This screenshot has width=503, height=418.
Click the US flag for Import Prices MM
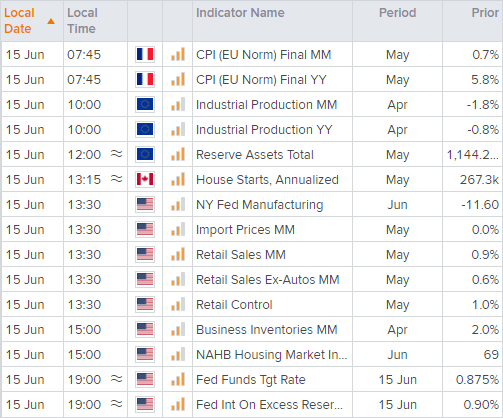[145, 229]
